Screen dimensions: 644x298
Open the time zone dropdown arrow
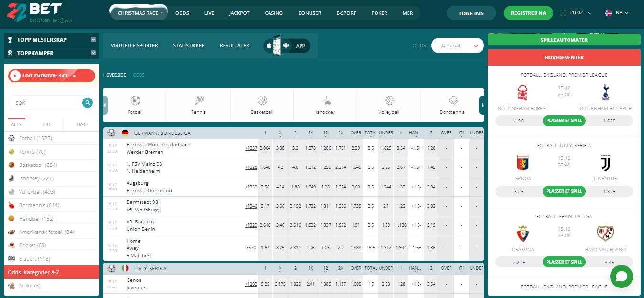point(589,13)
